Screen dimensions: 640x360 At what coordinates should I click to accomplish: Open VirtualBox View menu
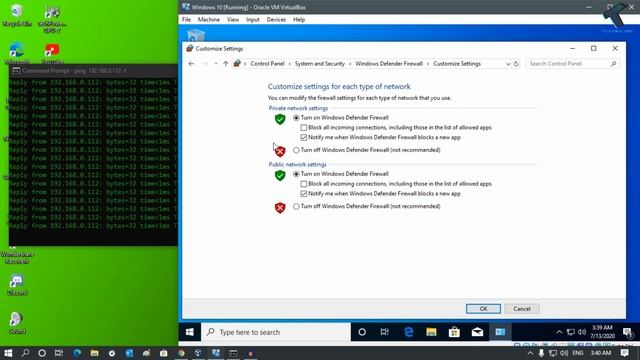[233, 20]
